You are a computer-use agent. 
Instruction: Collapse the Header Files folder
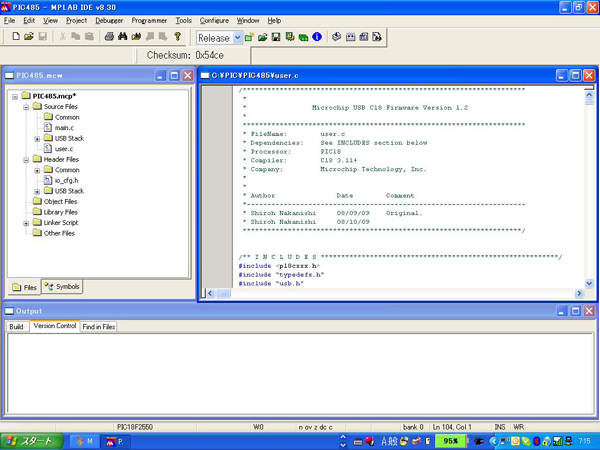click(x=26, y=160)
